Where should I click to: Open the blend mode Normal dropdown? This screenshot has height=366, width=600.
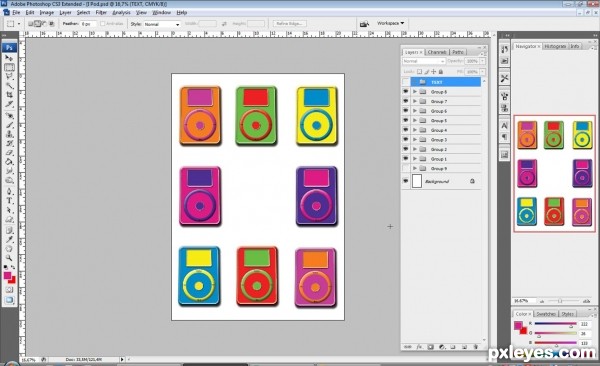(x=424, y=61)
